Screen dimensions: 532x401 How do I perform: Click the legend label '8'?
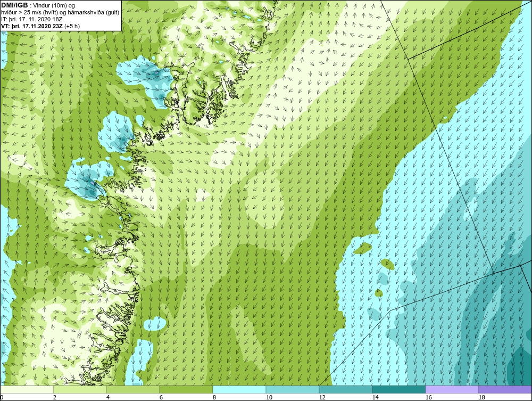tap(214, 397)
